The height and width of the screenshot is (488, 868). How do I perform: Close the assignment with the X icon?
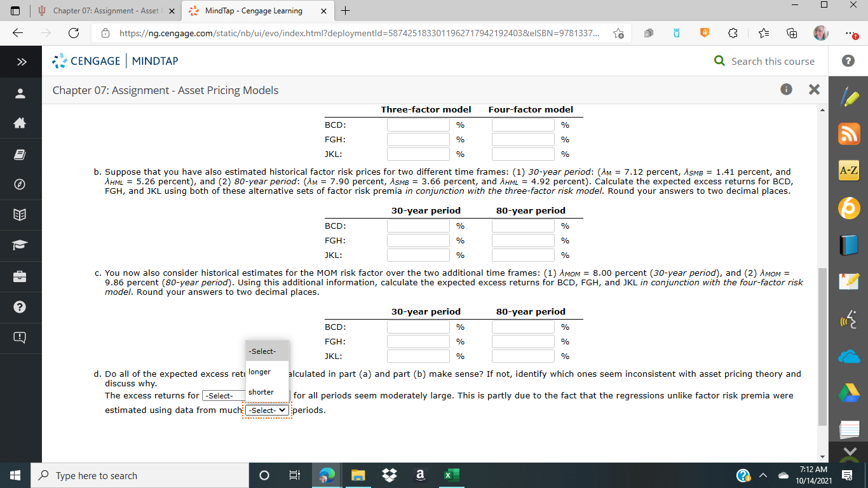(814, 90)
